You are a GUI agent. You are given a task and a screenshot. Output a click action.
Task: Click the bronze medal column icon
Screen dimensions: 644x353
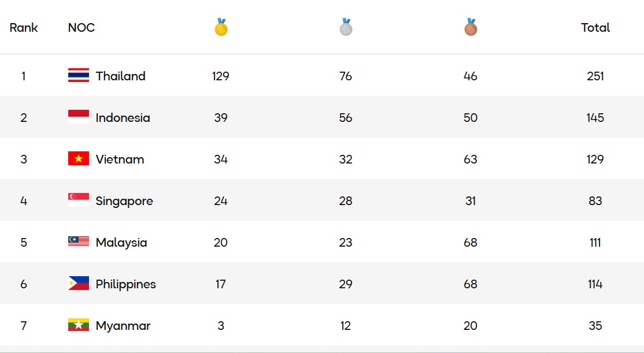click(x=471, y=27)
